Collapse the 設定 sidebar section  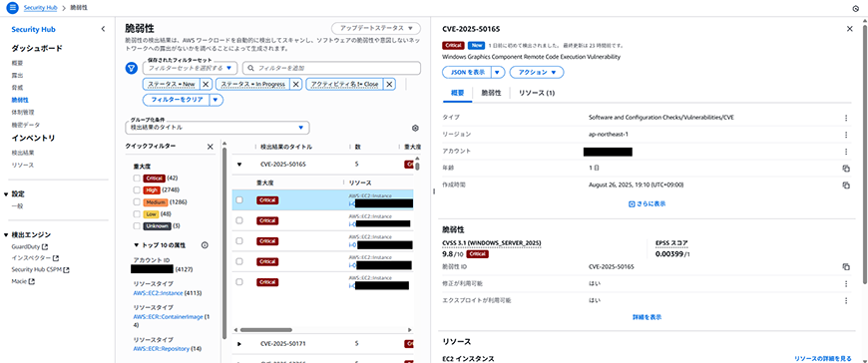tap(6, 194)
